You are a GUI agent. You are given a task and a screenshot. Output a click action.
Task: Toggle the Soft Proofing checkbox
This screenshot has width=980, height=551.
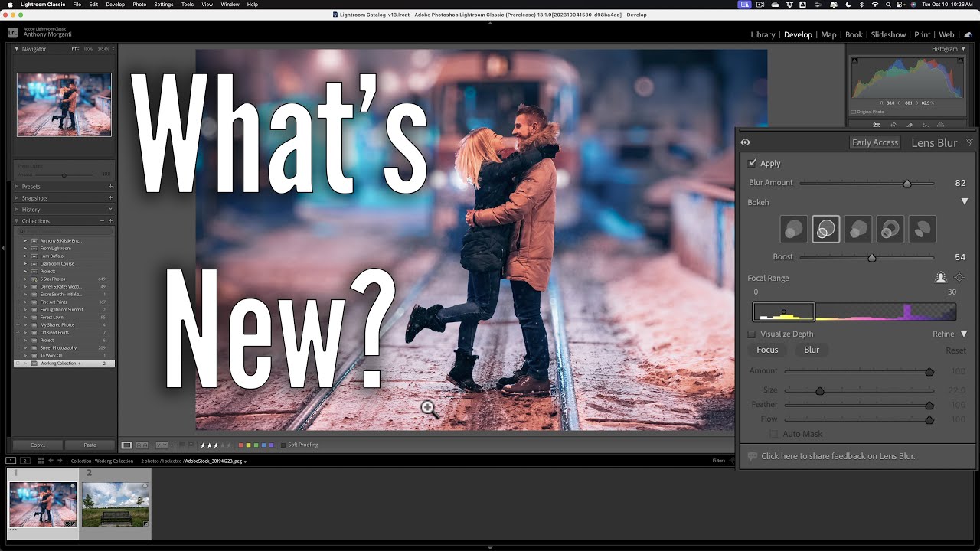[x=283, y=445]
